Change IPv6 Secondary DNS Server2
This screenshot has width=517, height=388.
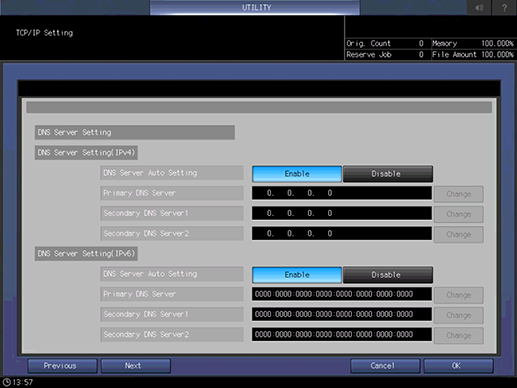click(459, 335)
